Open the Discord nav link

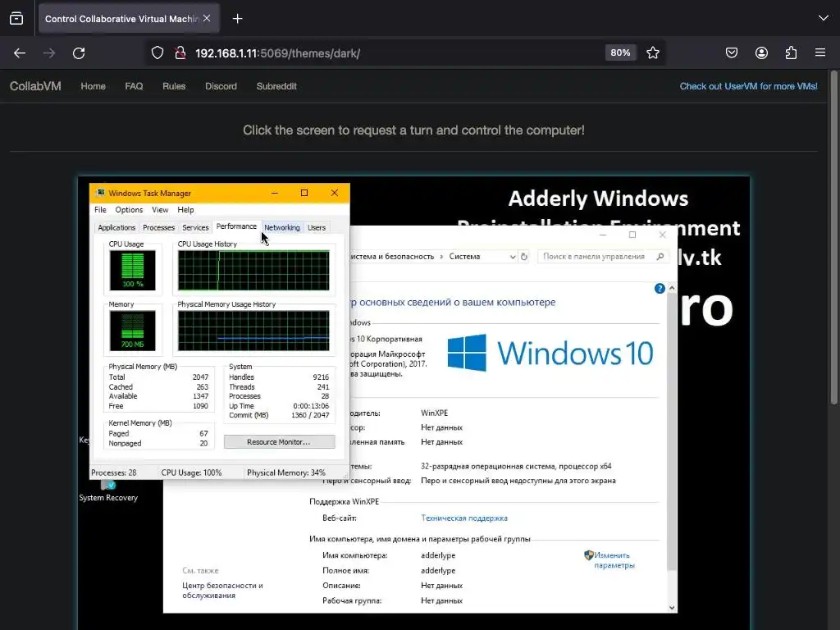(x=221, y=86)
